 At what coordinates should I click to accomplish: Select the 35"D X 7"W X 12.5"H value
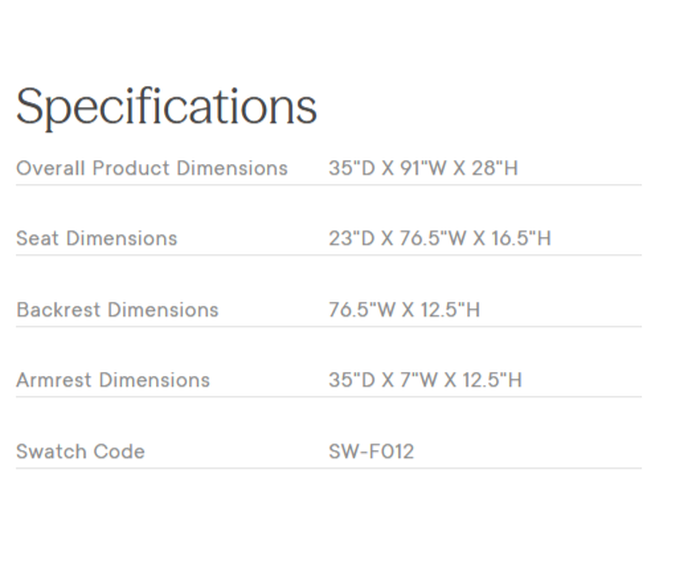(425, 380)
